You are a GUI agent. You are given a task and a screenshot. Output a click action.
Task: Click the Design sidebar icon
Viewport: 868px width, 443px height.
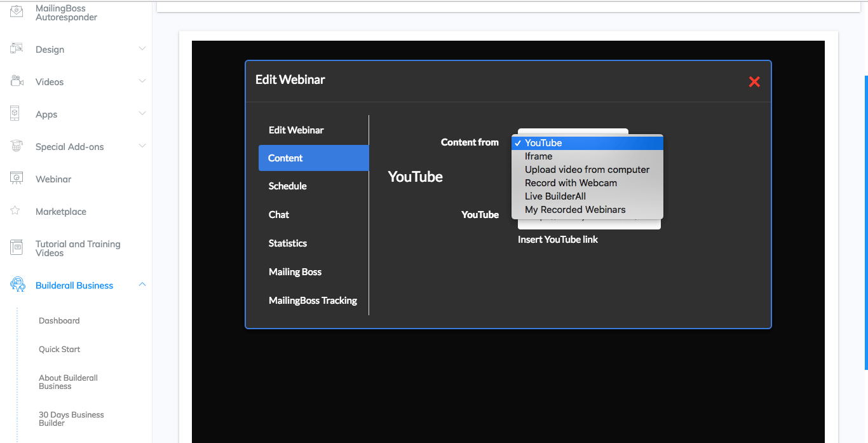(x=17, y=49)
